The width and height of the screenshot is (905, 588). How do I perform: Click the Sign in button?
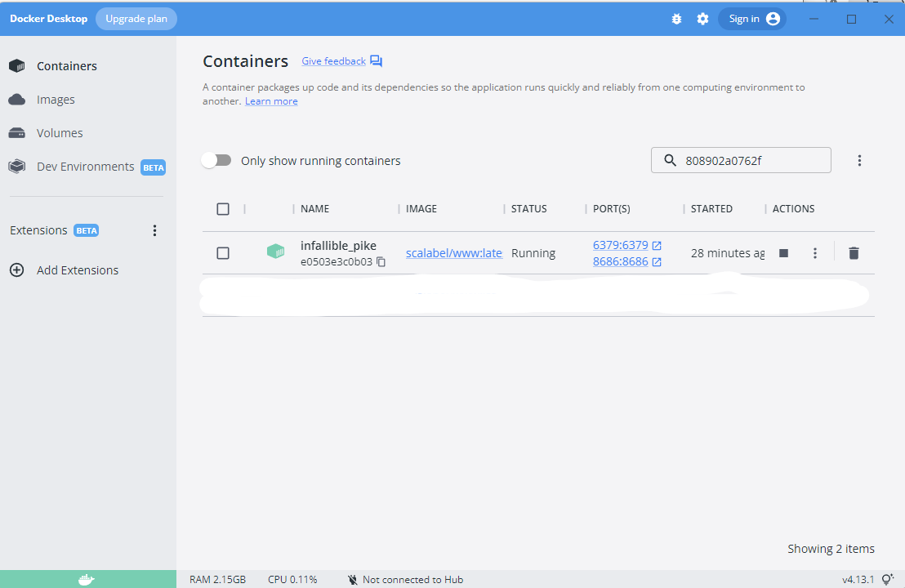[752, 19]
